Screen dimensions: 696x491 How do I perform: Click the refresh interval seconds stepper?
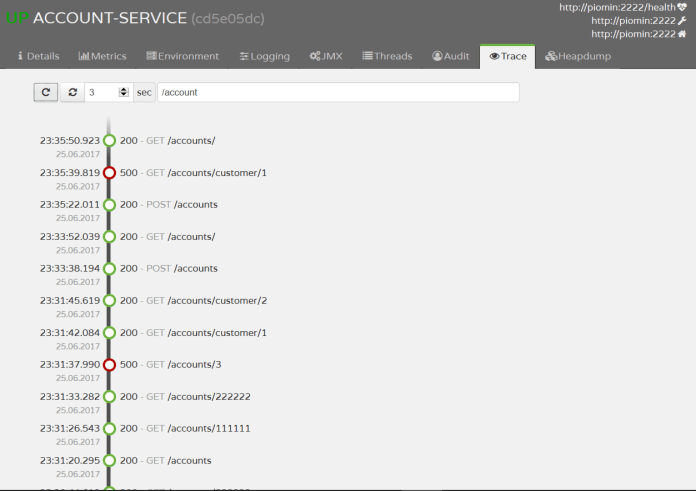124,92
